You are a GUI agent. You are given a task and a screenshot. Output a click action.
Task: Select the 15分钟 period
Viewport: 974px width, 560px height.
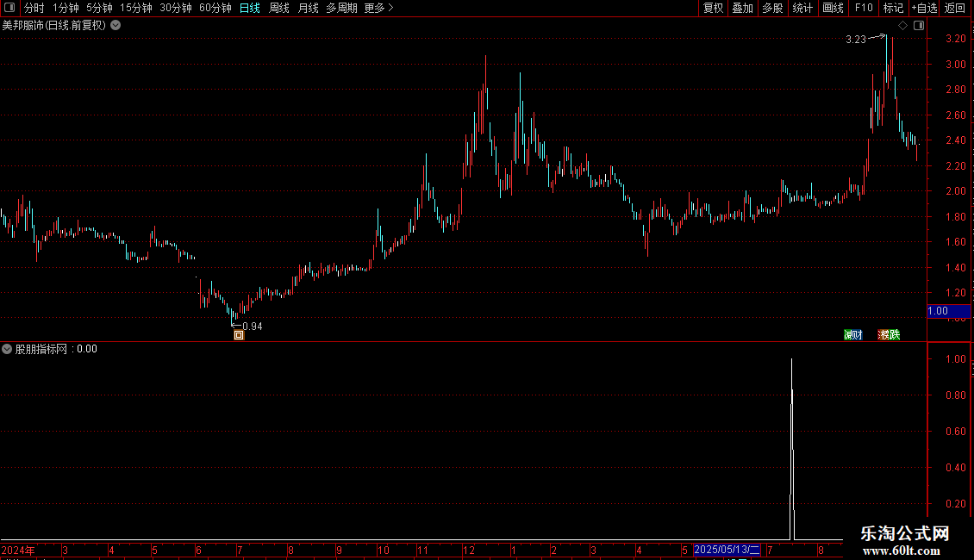pyautogui.click(x=135, y=8)
